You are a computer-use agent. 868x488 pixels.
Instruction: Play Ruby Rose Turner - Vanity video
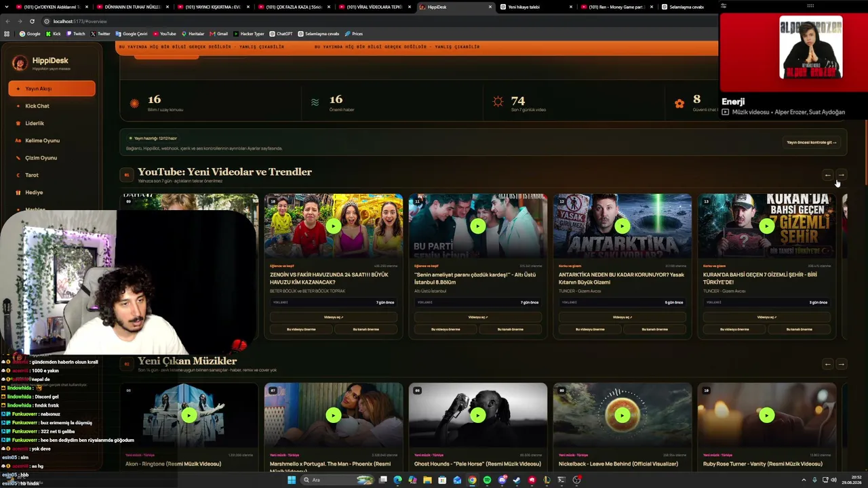(766, 415)
